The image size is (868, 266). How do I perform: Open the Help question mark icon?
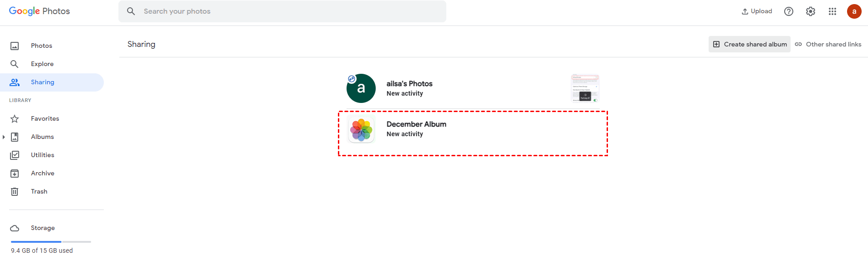(789, 11)
